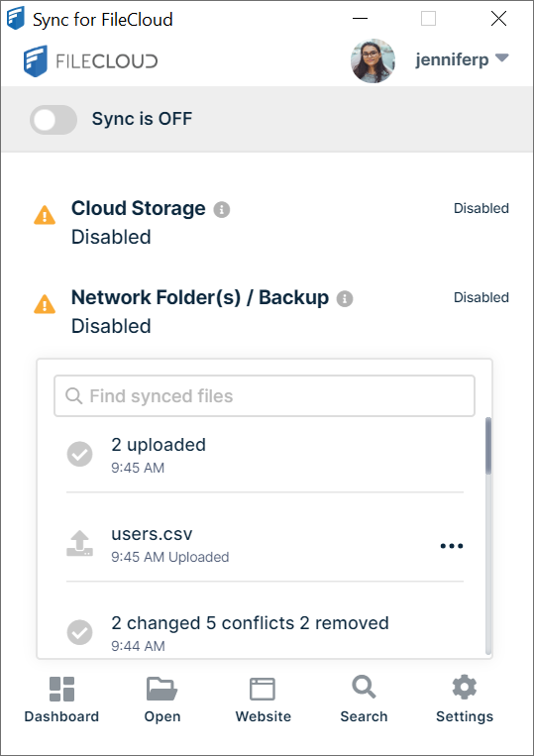Turn on the Sync toggle switch
Screen dimensions: 534x756
tap(53, 120)
